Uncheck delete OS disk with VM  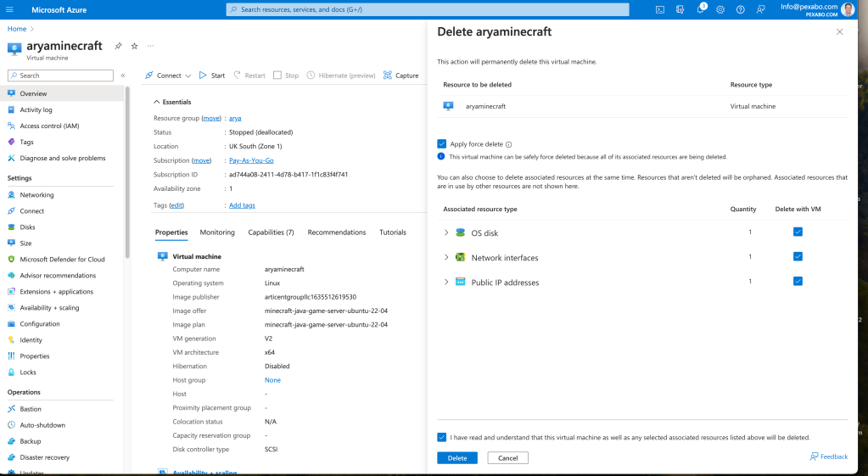pos(798,232)
